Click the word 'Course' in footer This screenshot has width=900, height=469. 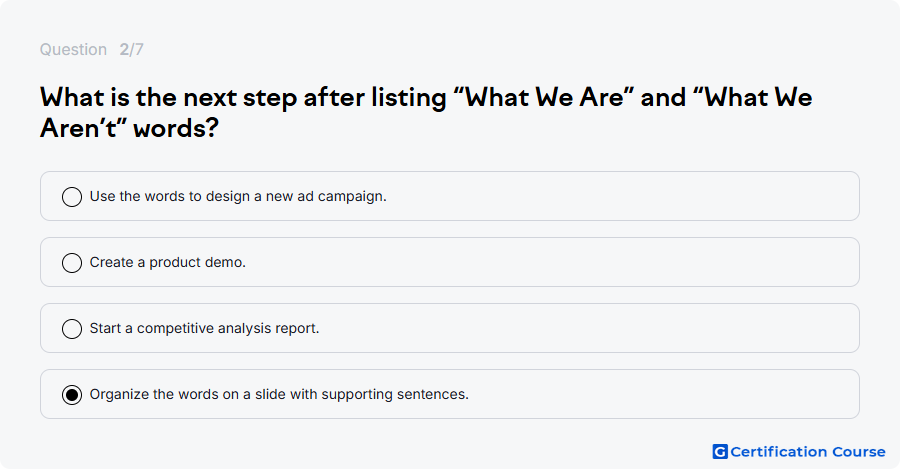pyautogui.click(x=859, y=452)
